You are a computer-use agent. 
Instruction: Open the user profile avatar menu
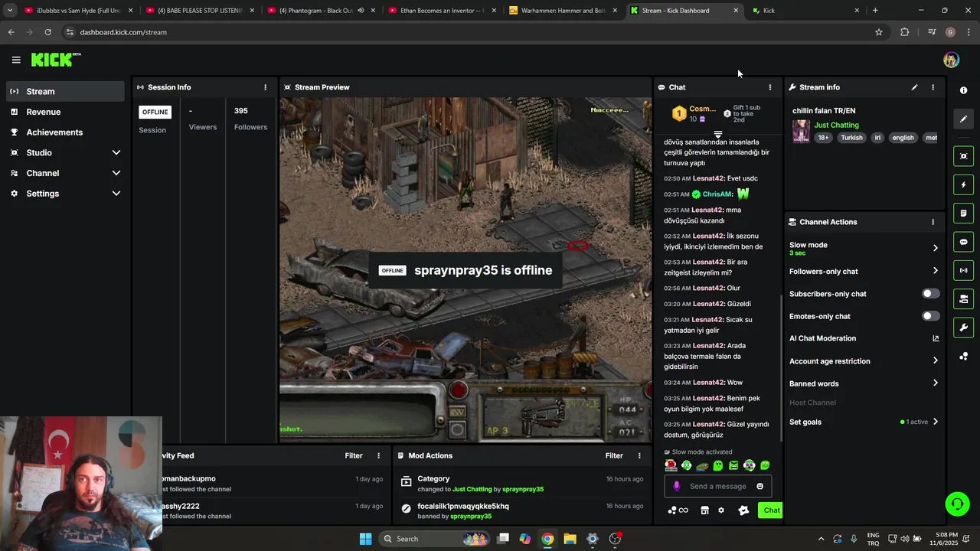coord(951,60)
